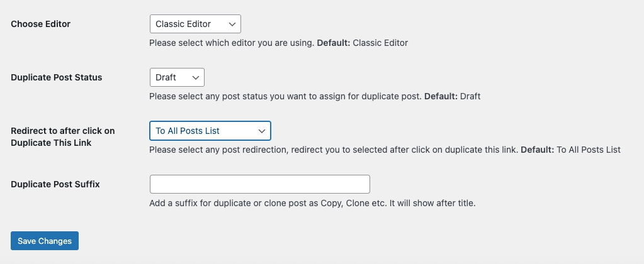Click the chevron arrow beside Draft
Viewport: 644px width, 264px height.
point(196,78)
